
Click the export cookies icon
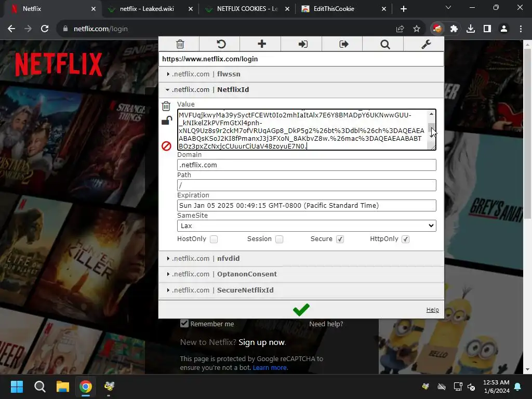[x=344, y=44]
